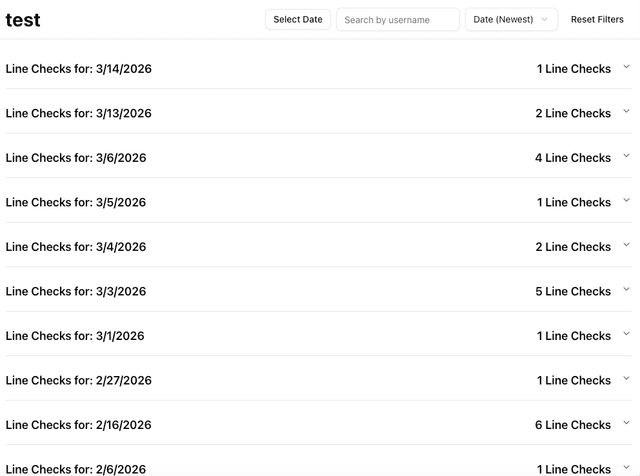Select the Line Checks for: 3/14/2026 heading
The image size is (640, 476).
click(79, 69)
